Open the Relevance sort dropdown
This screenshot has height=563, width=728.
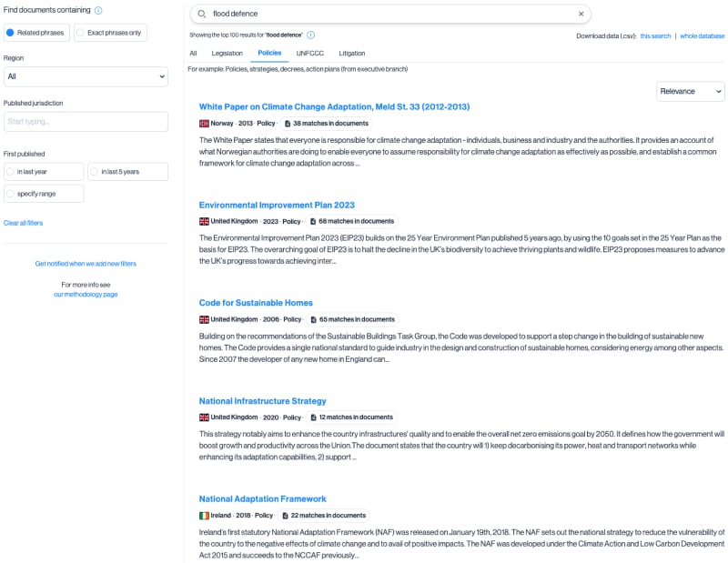pos(690,91)
